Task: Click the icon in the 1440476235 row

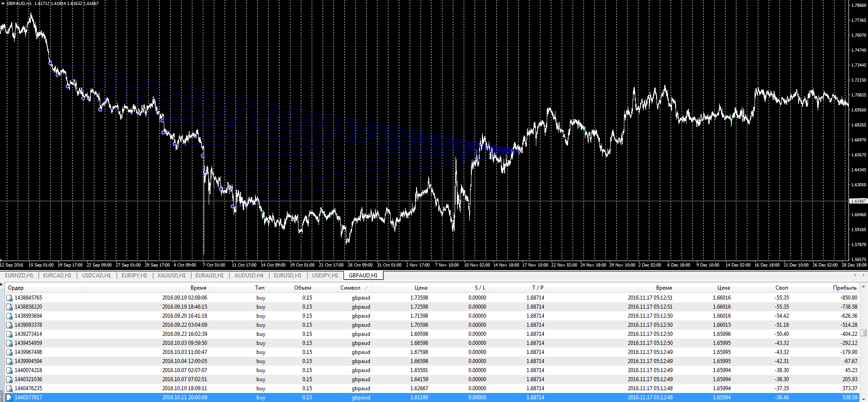Action: pos(9,388)
